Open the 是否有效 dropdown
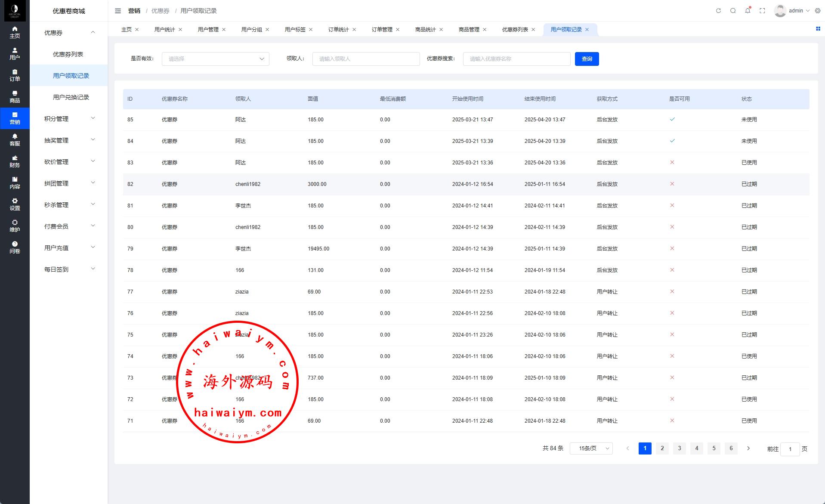The width and height of the screenshot is (825, 504). pos(215,59)
